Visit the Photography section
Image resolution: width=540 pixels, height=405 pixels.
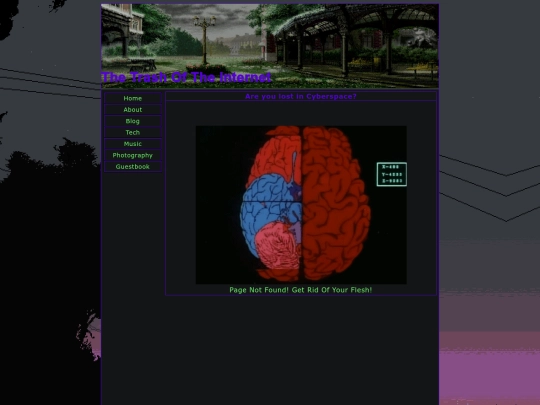[x=133, y=155]
